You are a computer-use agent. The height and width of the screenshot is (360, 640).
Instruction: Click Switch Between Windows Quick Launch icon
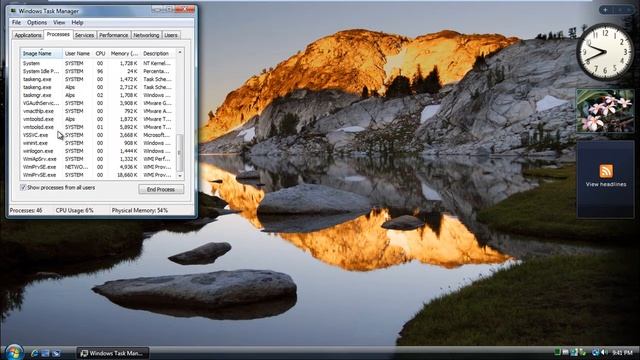click(x=56, y=353)
